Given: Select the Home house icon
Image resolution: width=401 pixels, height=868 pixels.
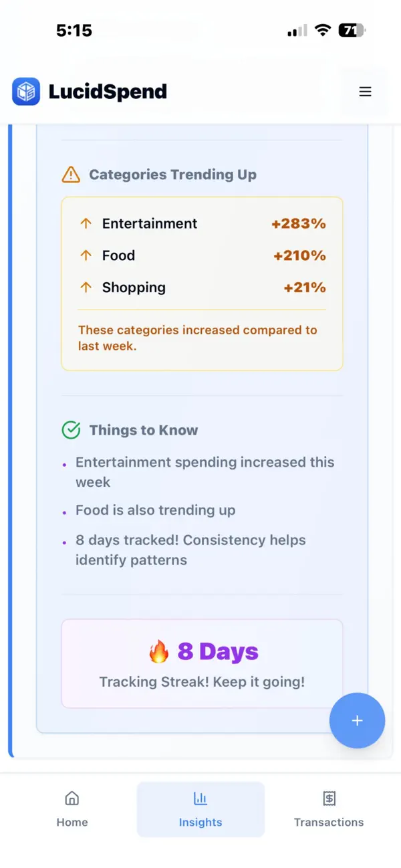Looking at the screenshot, I should click(72, 798).
